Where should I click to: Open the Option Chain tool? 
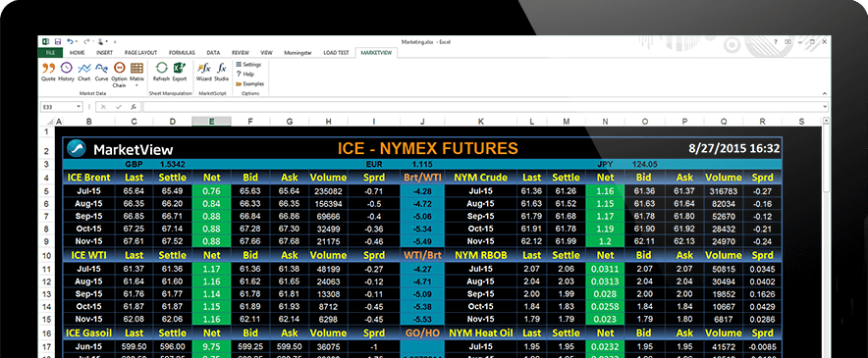tap(119, 75)
